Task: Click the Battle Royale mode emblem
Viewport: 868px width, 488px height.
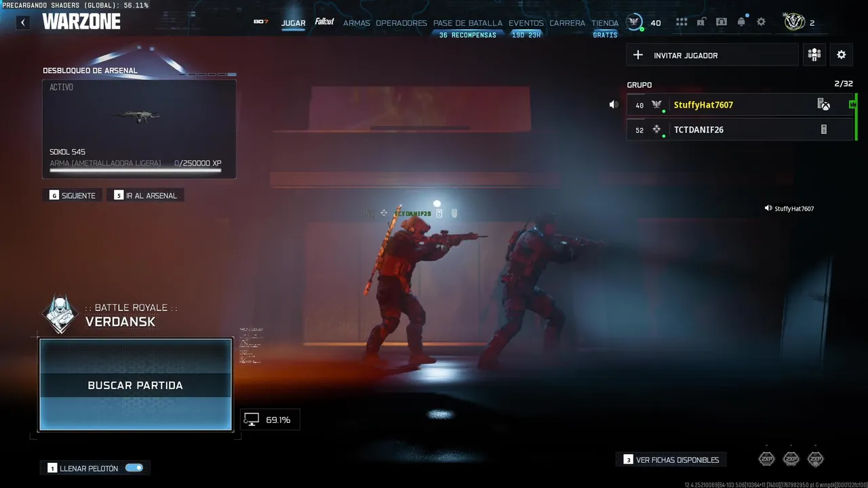Action: [x=60, y=314]
